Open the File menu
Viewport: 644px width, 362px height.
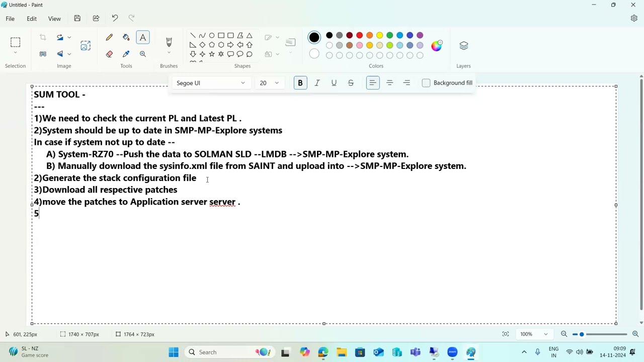(x=10, y=19)
